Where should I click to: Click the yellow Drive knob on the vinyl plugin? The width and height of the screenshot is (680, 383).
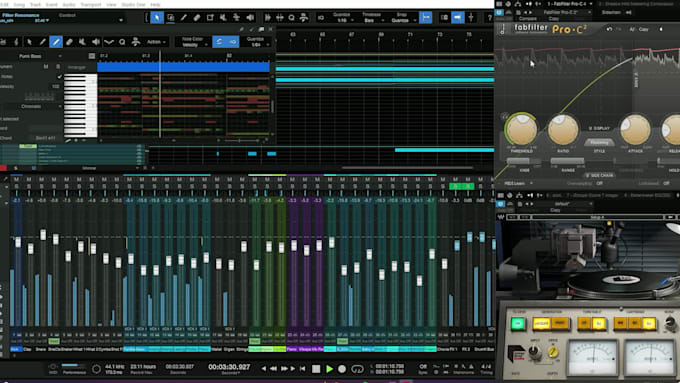pyautogui.click(x=553, y=353)
